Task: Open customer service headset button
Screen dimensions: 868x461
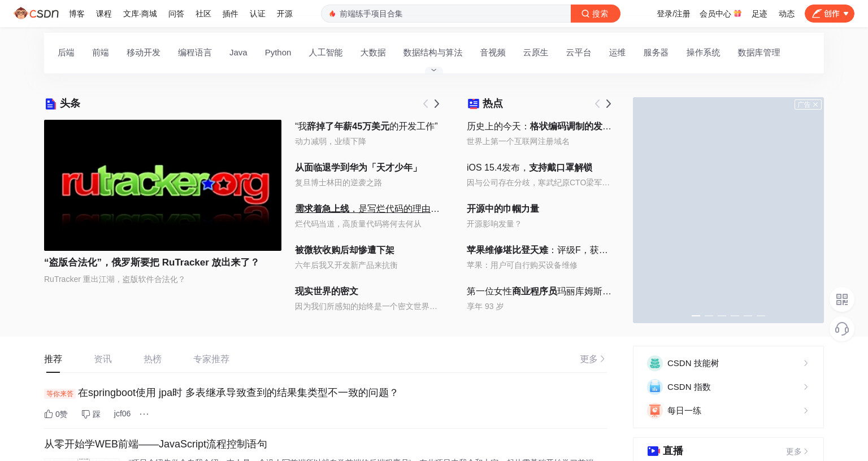Action: [842, 329]
